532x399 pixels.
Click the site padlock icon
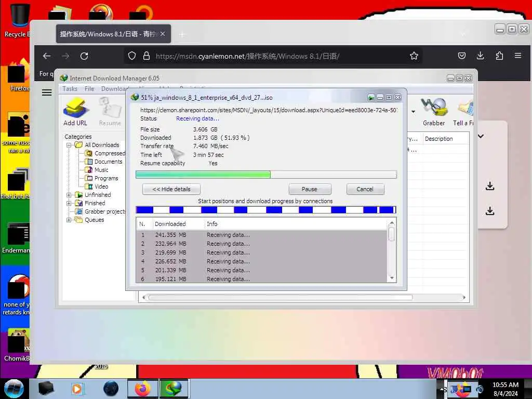click(146, 56)
